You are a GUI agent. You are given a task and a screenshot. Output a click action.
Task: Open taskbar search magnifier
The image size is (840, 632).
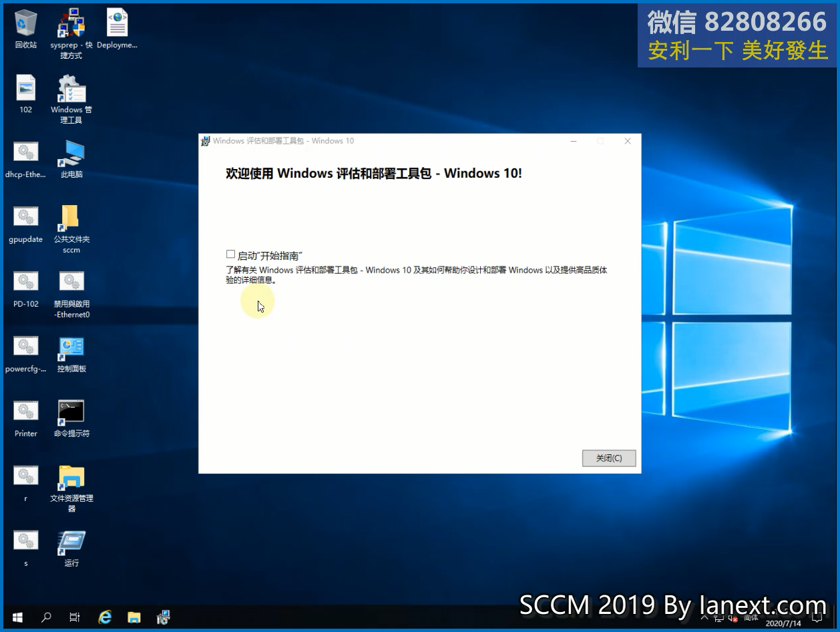46,617
